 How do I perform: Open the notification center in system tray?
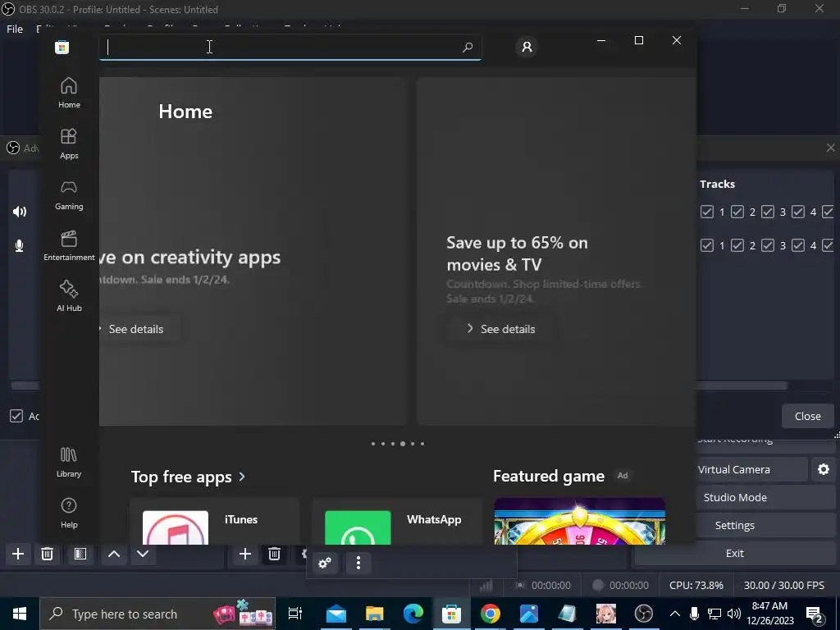point(815,614)
